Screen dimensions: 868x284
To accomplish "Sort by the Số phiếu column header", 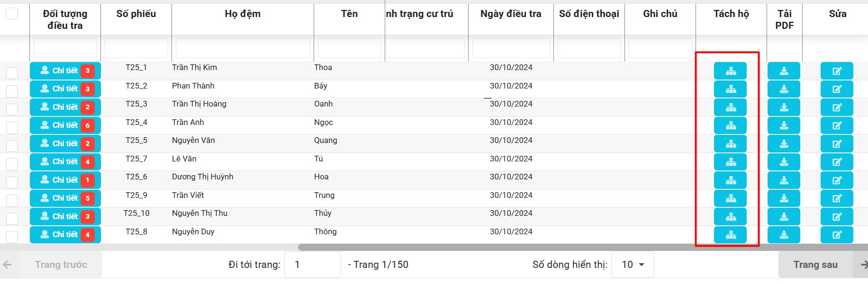I will pyautogui.click(x=136, y=14).
